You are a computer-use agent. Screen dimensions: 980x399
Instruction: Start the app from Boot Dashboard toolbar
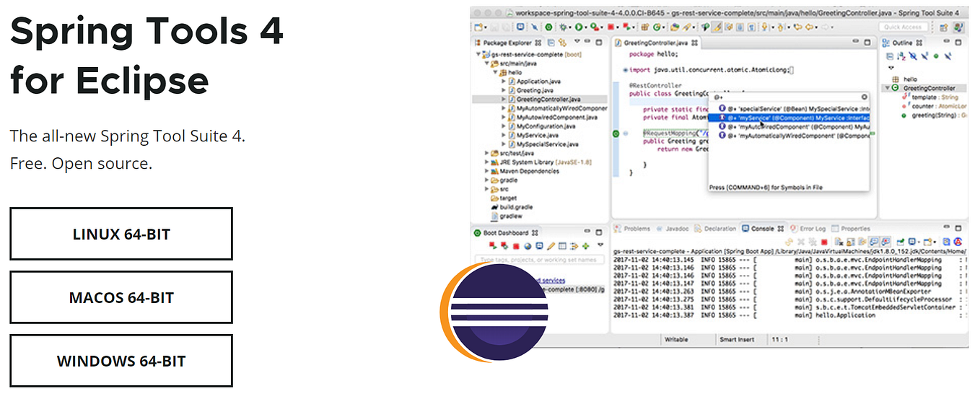click(x=493, y=246)
